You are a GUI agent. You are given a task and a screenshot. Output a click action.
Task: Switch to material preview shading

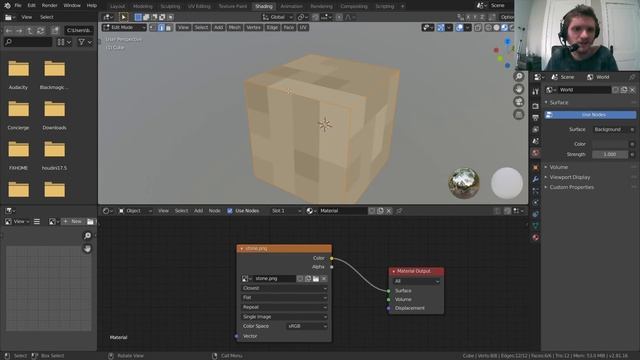(504, 27)
